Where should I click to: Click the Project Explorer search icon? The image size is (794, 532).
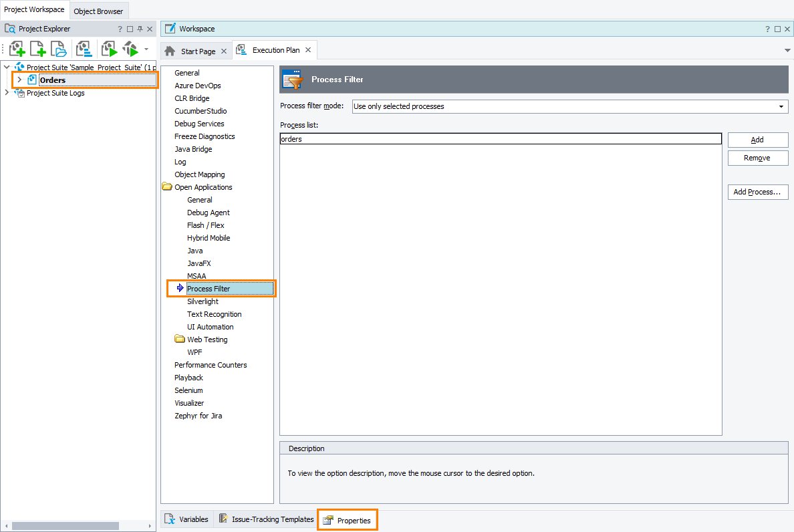pyautogui.click(x=9, y=28)
